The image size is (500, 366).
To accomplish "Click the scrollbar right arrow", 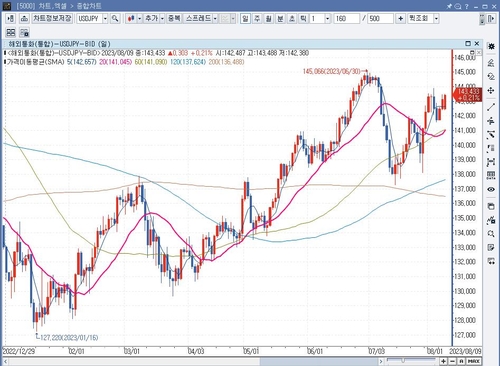I will pos(381,361).
